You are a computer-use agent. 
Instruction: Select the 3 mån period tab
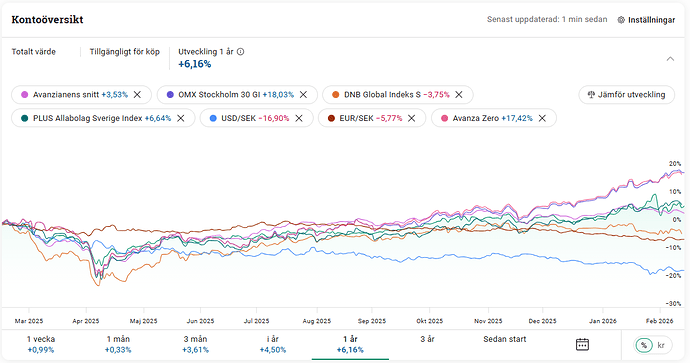click(195, 345)
